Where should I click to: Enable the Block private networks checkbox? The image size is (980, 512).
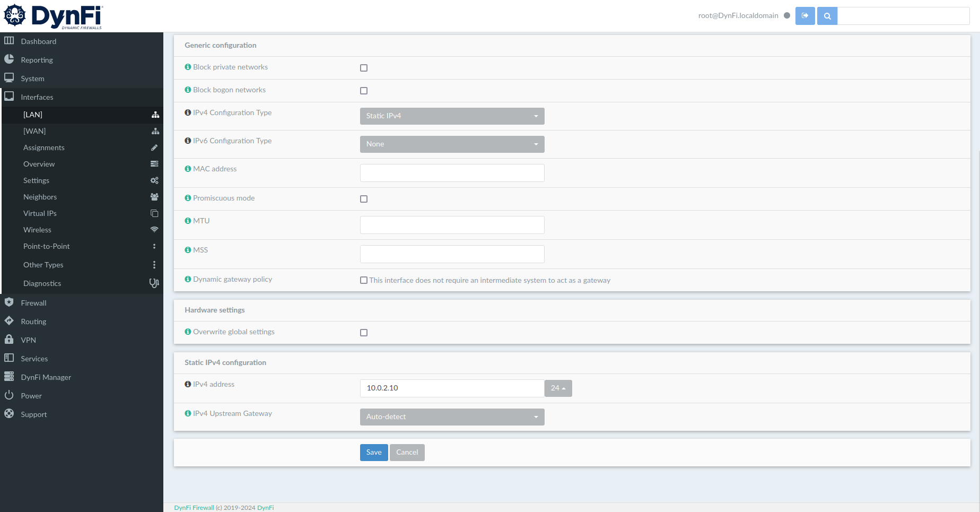[364, 68]
